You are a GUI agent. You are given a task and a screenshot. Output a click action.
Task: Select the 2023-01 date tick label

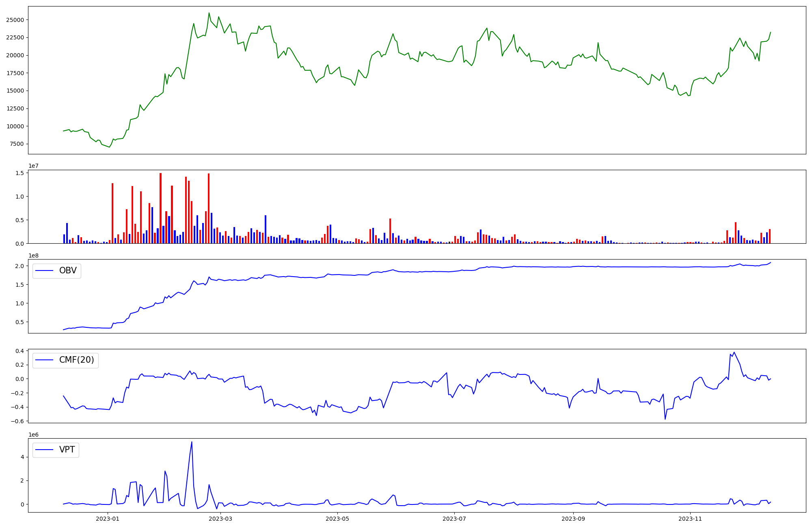point(108,519)
